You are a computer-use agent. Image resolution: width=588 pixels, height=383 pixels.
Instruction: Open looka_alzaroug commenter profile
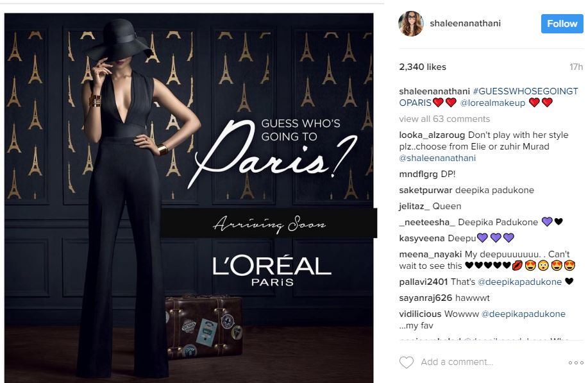[432, 135]
